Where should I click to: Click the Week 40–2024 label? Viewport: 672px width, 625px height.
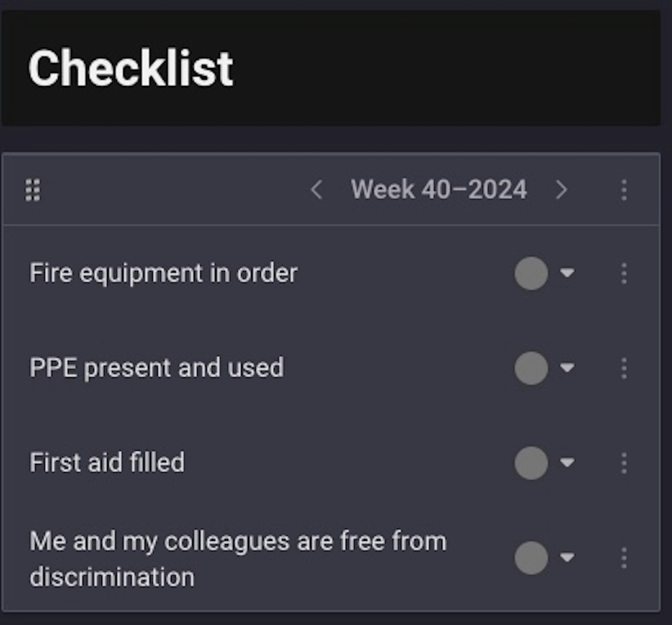439,189
